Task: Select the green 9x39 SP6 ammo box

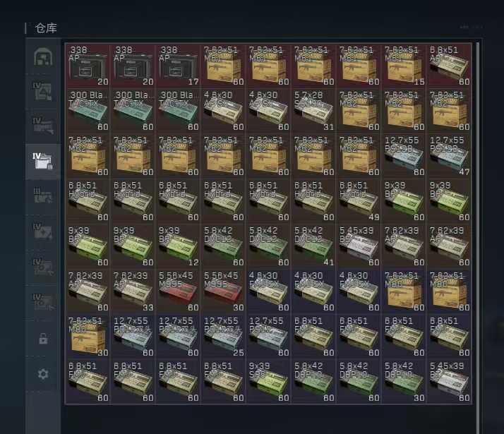Action: [x=268, y=381]
